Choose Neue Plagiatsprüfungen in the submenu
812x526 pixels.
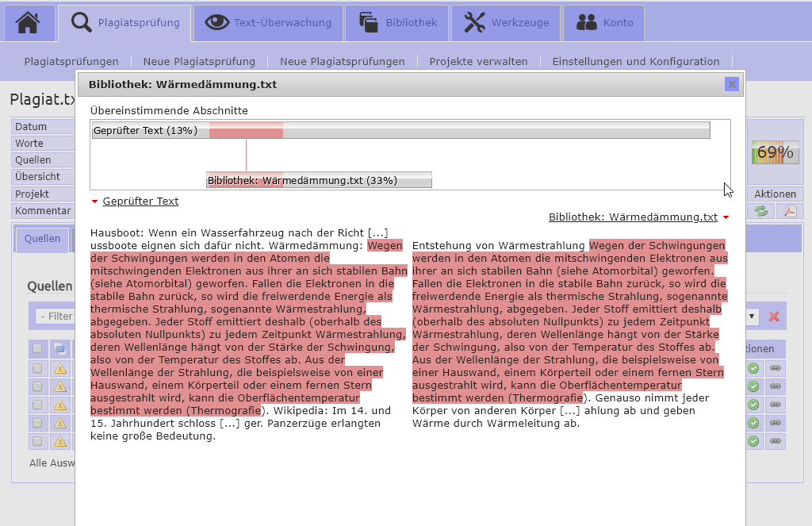(x=343, y=62)
